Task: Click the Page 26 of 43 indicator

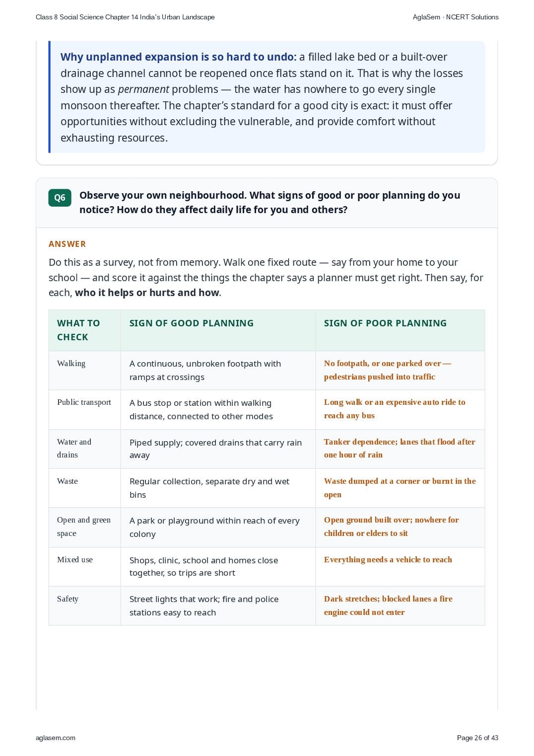Action: [x=477, y=738]
